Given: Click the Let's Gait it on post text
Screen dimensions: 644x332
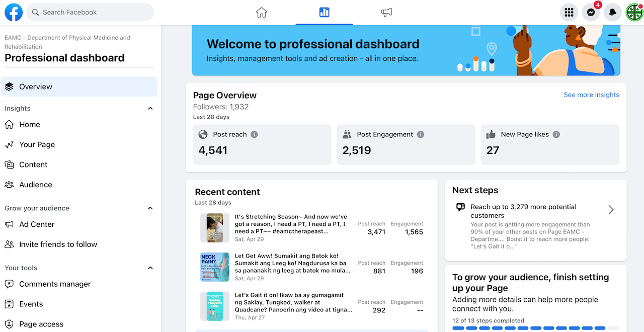Looking at the screenshot, I should [293, 302].
